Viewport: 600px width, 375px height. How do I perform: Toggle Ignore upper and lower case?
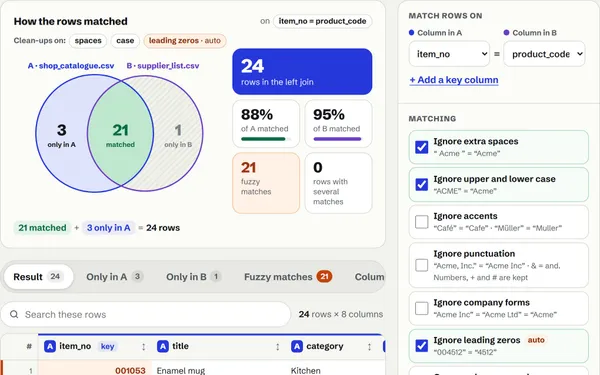coord(422,184)
